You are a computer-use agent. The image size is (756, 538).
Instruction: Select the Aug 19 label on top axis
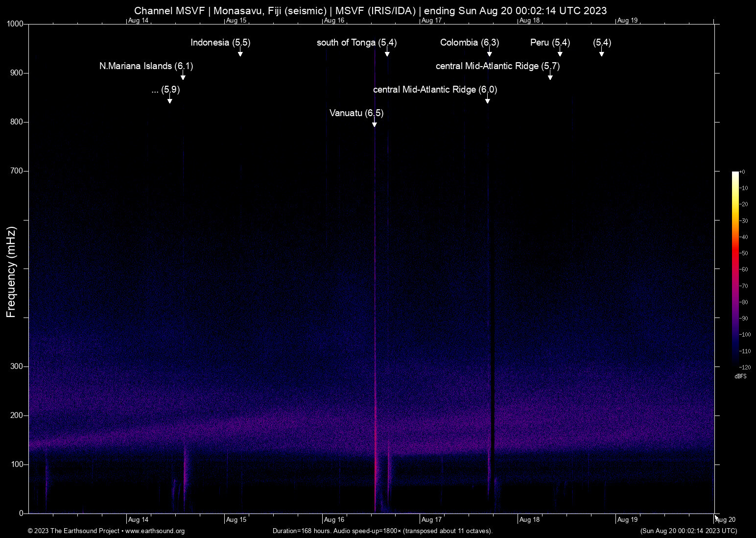point(628,20)
